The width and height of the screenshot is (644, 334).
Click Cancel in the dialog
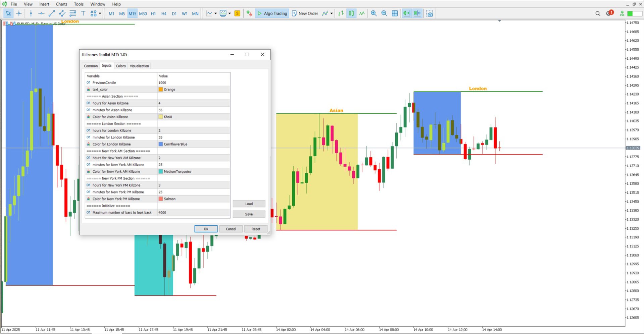(231, 229)
